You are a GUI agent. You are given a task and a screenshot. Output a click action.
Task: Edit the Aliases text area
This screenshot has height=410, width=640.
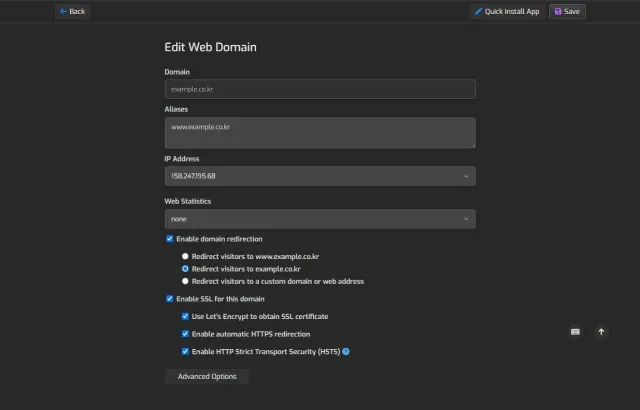(320, 133)
